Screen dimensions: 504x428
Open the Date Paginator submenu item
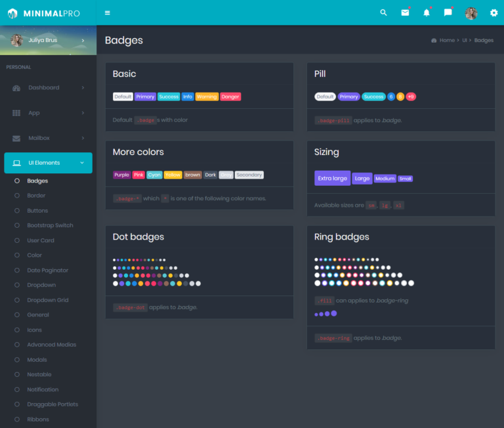[47, 270]
